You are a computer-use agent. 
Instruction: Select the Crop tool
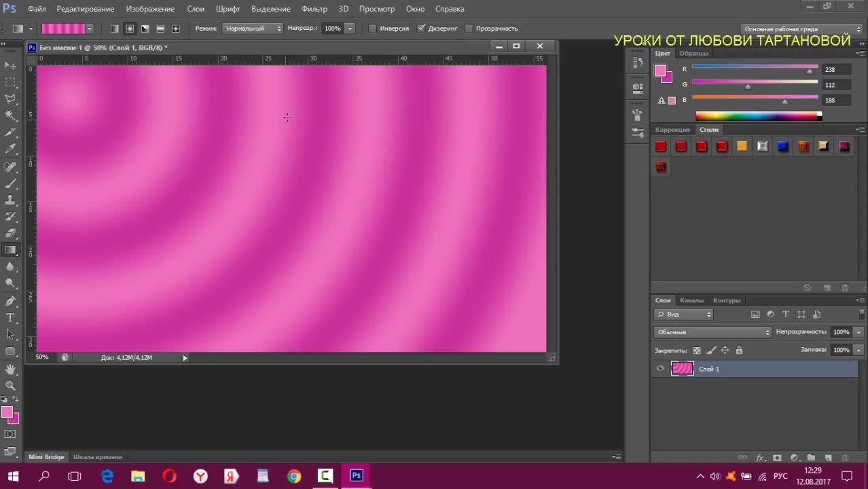click(10, 133)
